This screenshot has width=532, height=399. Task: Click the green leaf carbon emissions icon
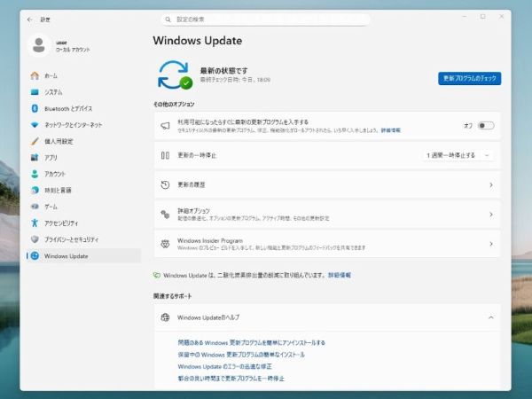(156, 275)
